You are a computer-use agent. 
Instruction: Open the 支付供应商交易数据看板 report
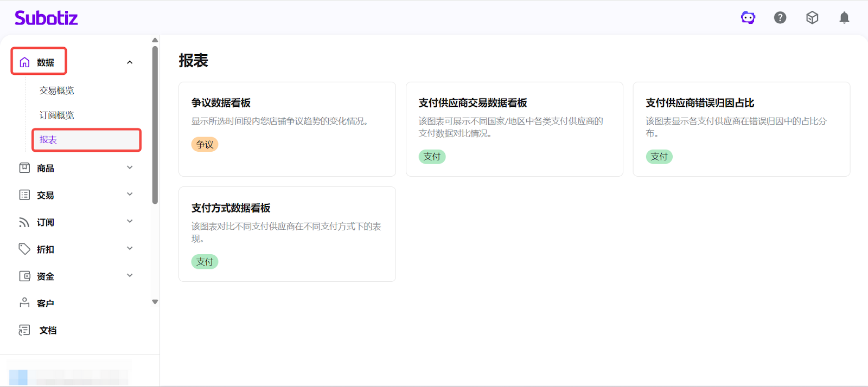pos(514,129)
